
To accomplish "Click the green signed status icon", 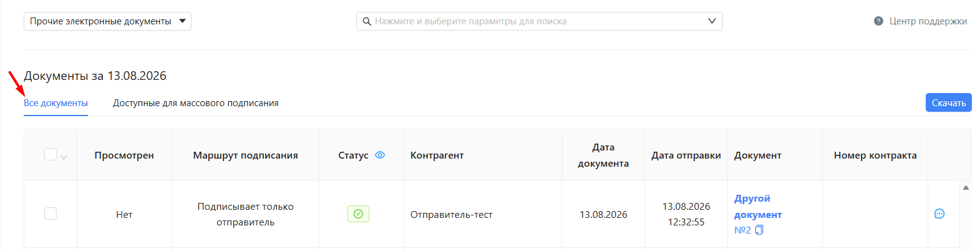I will coord(358,214).
